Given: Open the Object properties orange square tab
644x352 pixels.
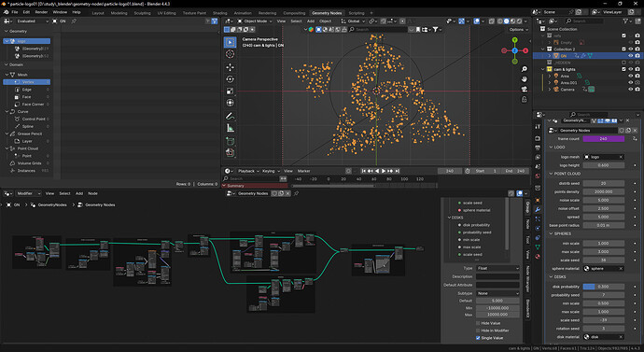Looking at the screenshot, I should point(538,200).
